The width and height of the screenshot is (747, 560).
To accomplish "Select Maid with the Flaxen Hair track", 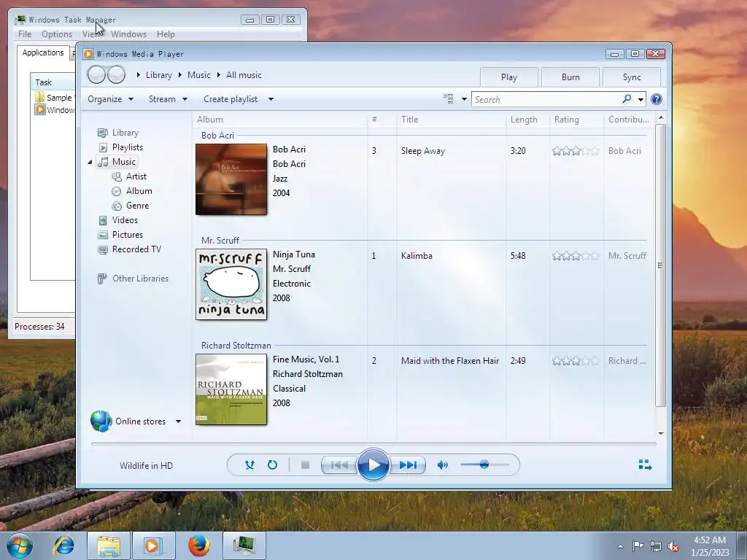I will click(x=450, y=361).
